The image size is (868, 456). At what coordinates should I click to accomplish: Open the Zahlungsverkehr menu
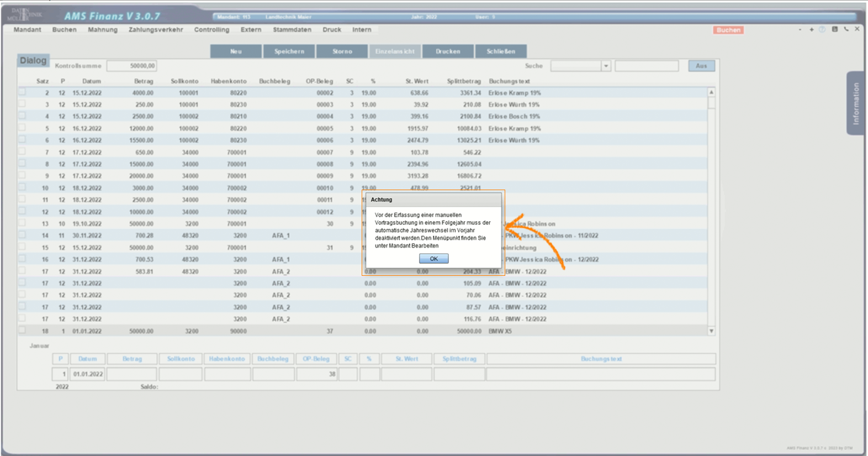pyautogui.click(x=156, y=30)
